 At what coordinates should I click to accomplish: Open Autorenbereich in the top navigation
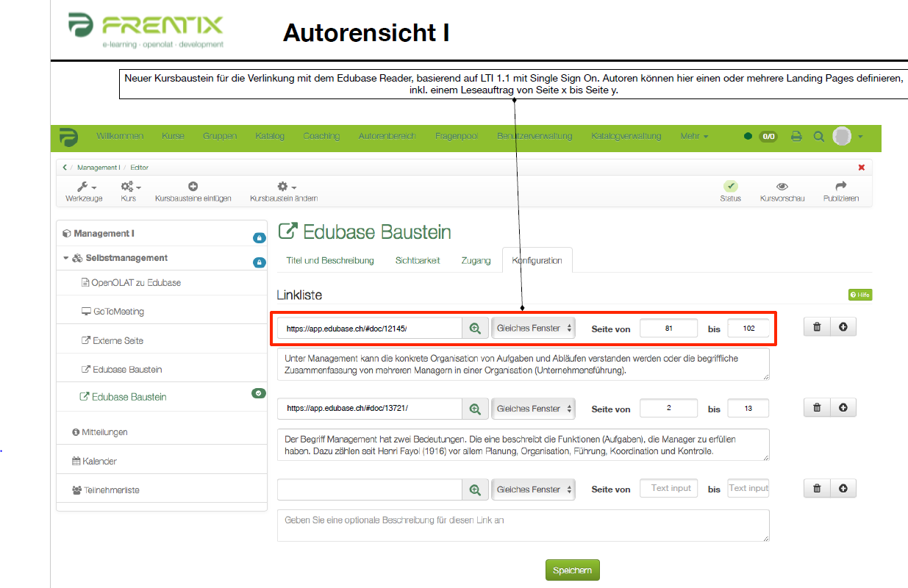387,136
